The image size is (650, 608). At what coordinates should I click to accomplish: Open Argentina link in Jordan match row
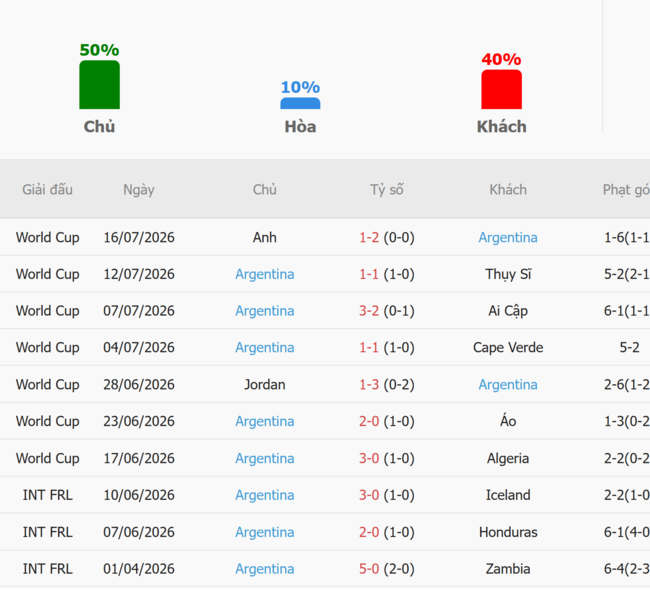(508, 385)
